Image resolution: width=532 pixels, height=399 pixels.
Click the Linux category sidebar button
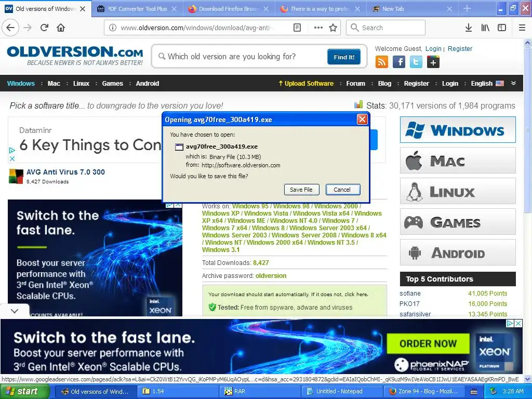tap(458, 191)
